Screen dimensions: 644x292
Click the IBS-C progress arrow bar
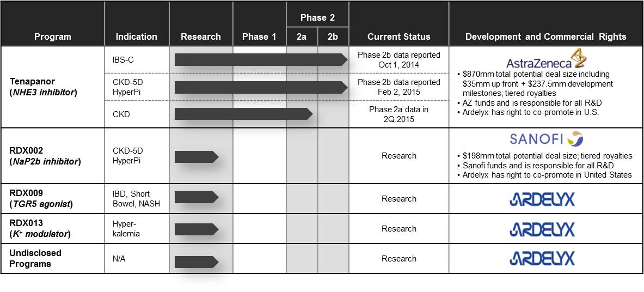point(260,59)
